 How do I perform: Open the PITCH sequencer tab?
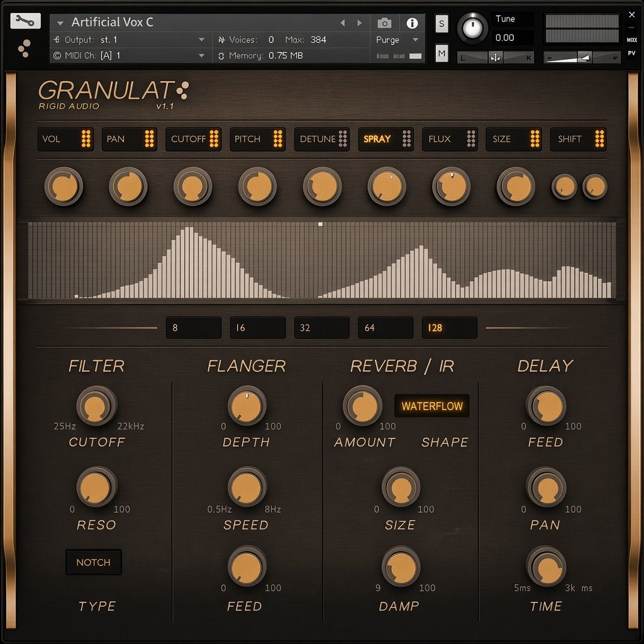pos(257,139)
